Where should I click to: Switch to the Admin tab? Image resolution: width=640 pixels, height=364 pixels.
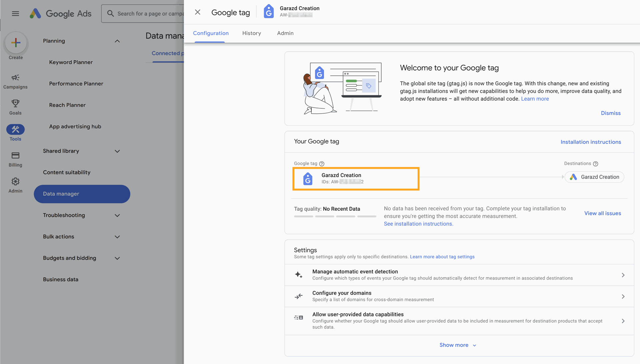[285, 33]
